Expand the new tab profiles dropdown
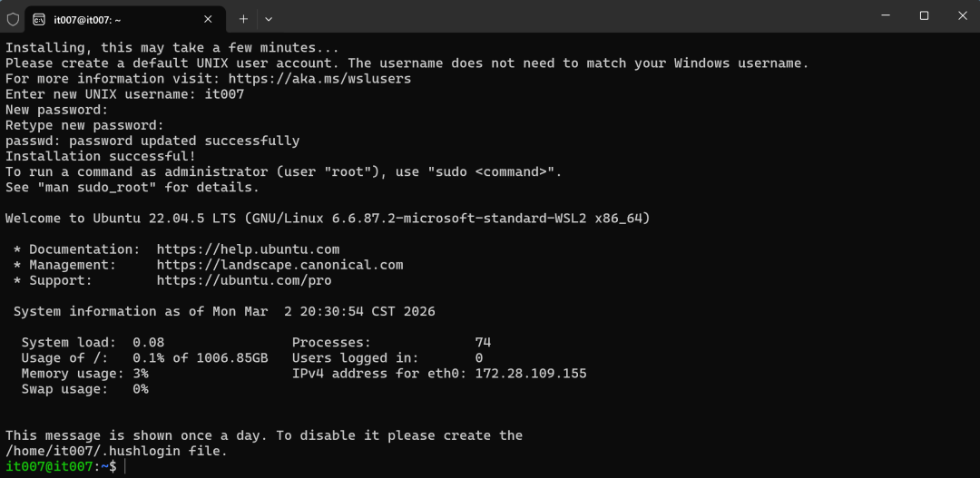980x478 pixels. (269, 19)
